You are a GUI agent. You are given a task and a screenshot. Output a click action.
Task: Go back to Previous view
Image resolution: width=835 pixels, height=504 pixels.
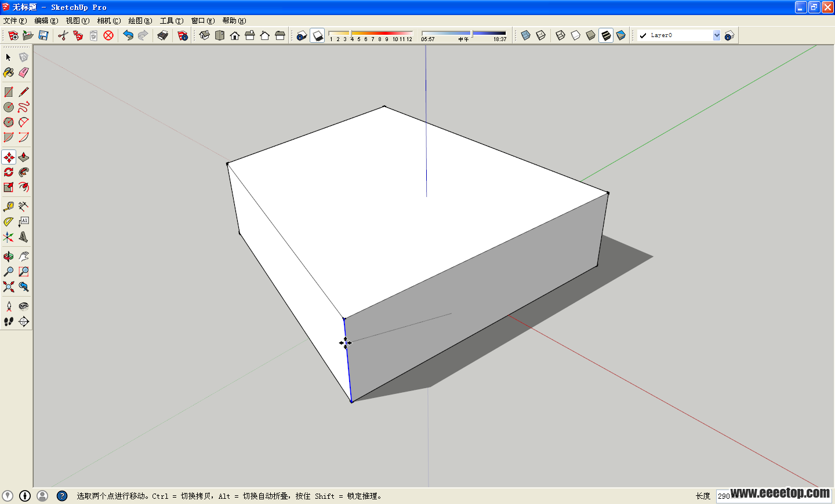point(24,287)
